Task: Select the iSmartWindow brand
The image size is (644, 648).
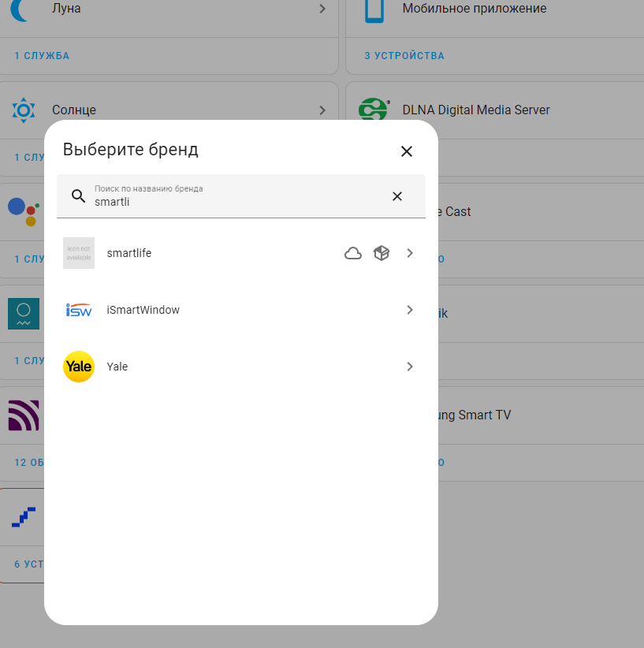Action: (241, 310)
